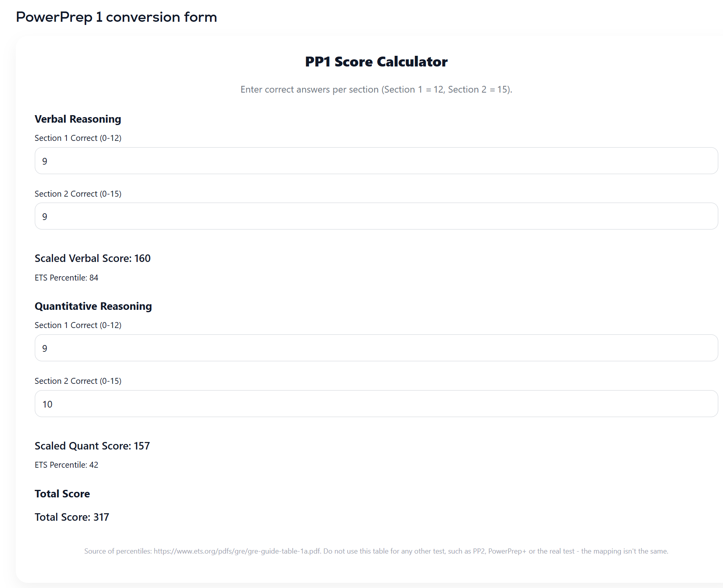Click the 'ETS Percentile: 42' text
723x588 pixels.
(66, 465)
